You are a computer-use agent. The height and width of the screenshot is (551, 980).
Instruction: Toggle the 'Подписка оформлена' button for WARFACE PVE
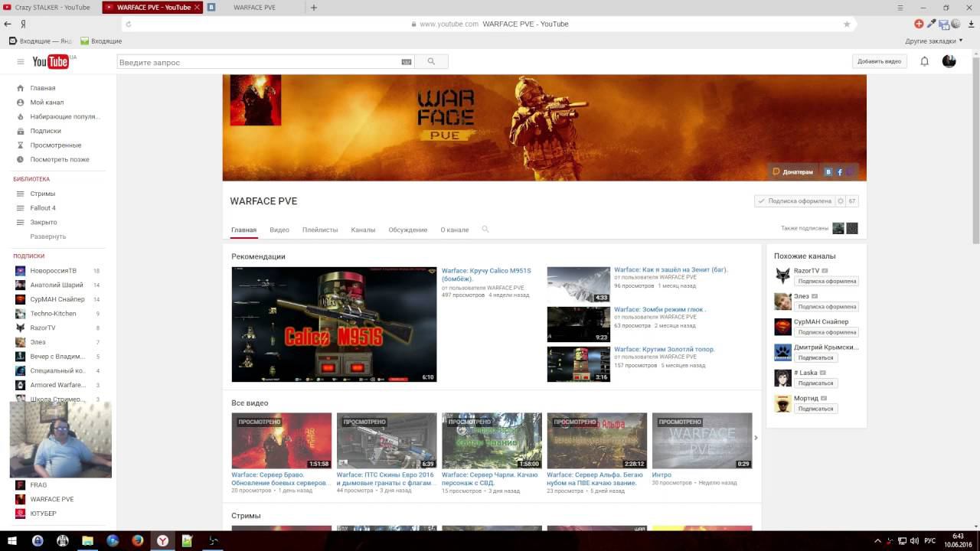795,201
